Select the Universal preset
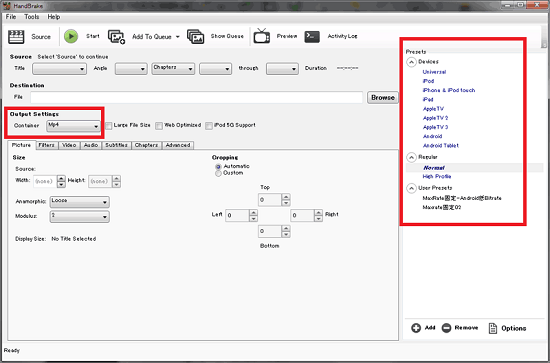 pos(434,72)
